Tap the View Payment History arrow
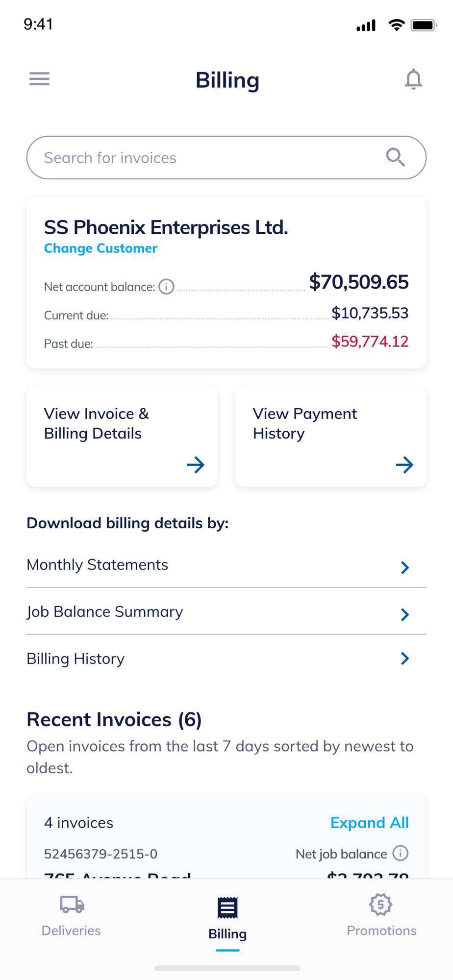Screen dimensions: 453x980 click(x=404, y=465)
